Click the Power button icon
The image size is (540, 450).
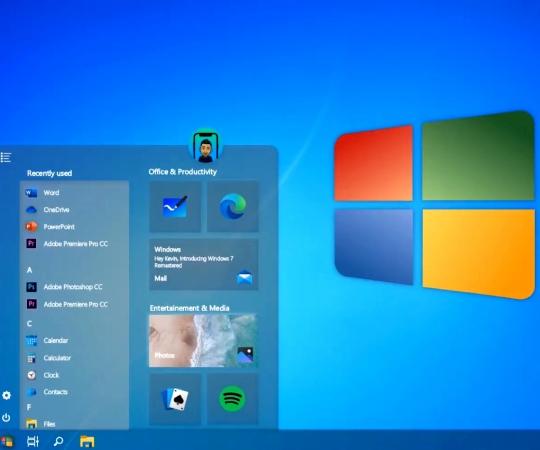[x=6, y=418]
